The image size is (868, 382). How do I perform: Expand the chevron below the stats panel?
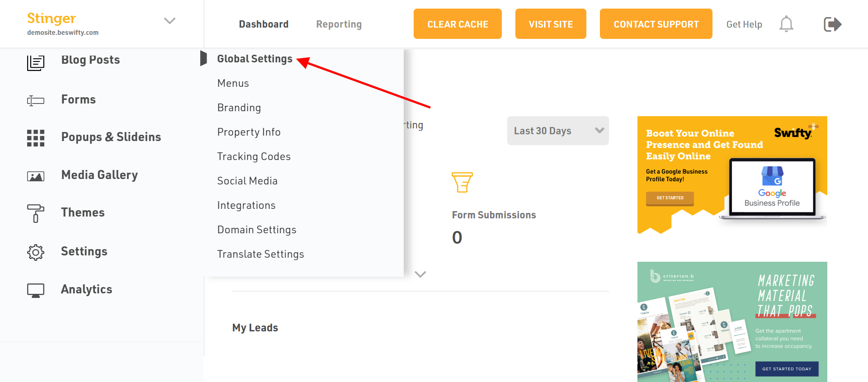pyautogui.click(x=420, y=274)
